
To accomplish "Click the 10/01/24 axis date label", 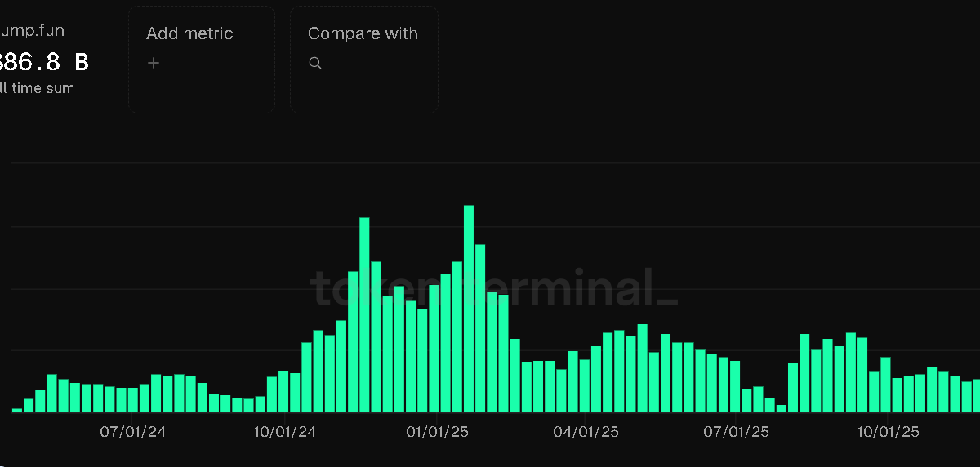I will [284, 431].
